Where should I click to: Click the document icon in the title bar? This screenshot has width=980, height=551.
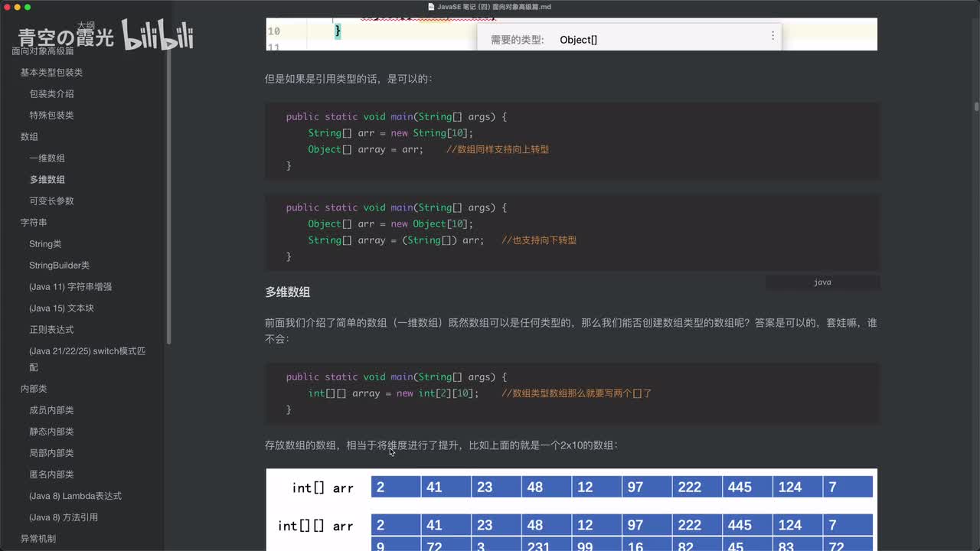click(x=431, y=7)
